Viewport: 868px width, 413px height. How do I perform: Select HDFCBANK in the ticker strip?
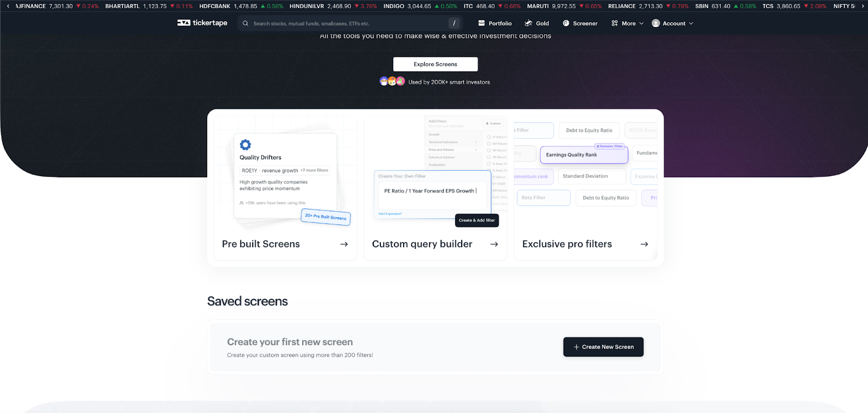(x=241, y=6)
